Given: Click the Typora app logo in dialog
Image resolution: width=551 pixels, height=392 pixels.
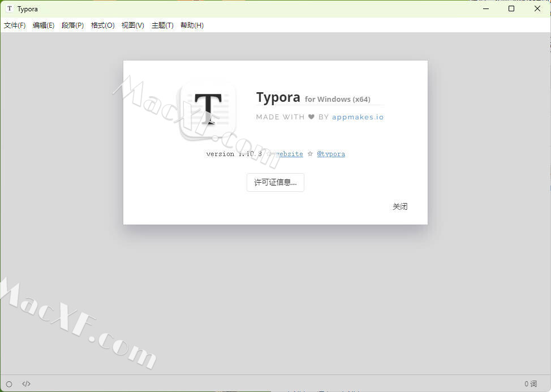Looking at the screenshot, I should pyautogui.click(x=208, y=110).
